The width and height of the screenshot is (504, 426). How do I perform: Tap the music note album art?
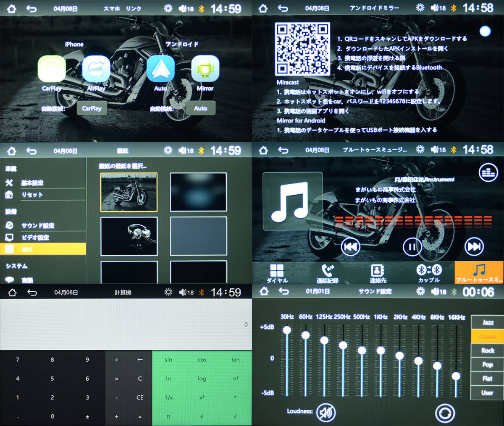(293, 201)
